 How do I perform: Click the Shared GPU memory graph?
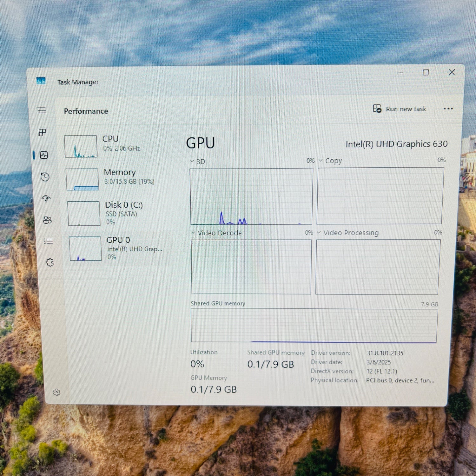pyautogui.click(x=314, y=326)
